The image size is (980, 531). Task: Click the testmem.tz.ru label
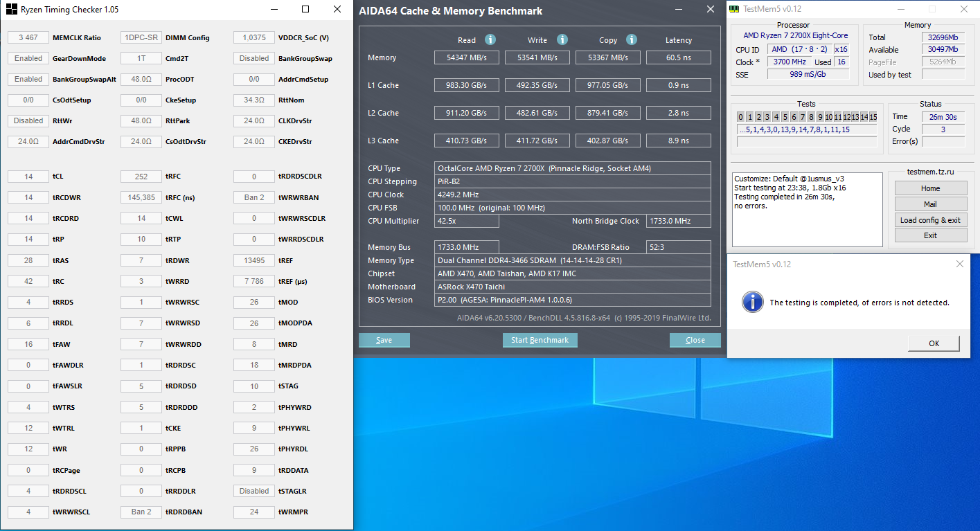point(930,172)
